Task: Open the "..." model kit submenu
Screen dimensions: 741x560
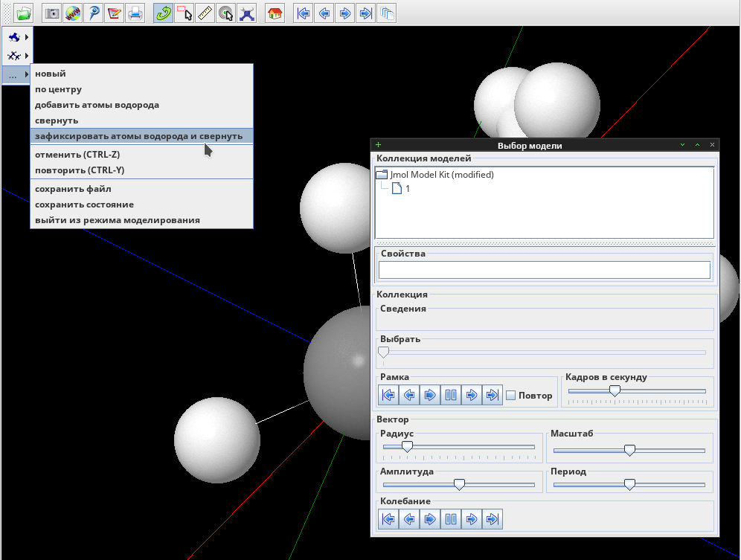Action: [x=16, y=74]
